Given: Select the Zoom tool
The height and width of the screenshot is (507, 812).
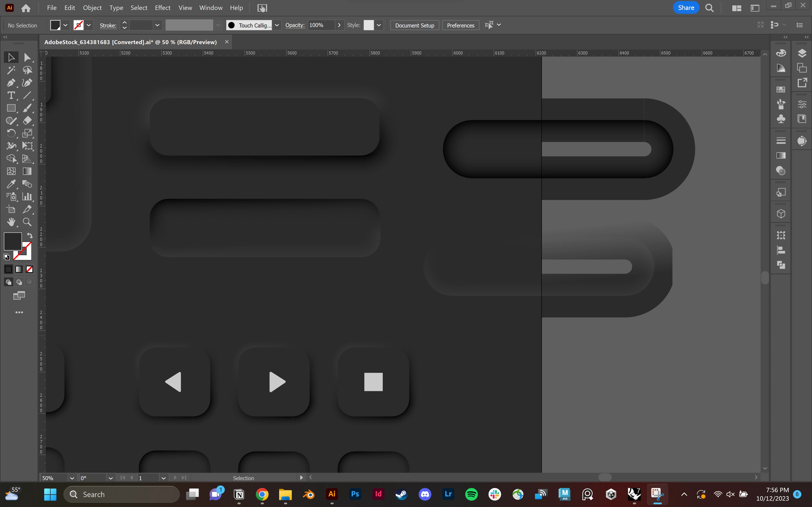Looking at the screenshot, I should pos(27,222).
